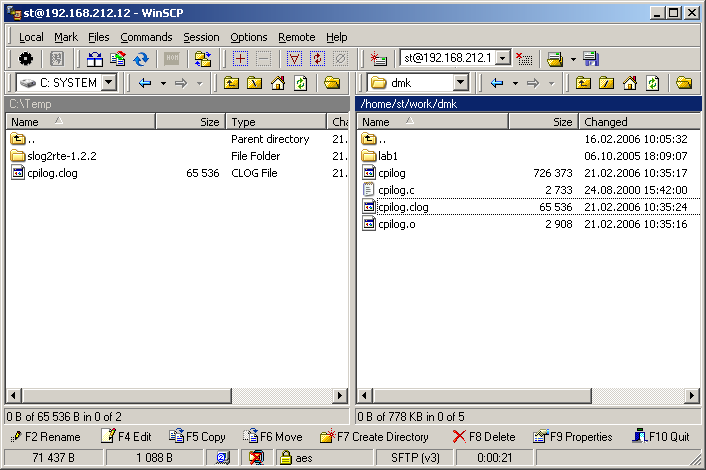Click F9 Properties button
Screen dimensions: 706x470
pos(572,437)
